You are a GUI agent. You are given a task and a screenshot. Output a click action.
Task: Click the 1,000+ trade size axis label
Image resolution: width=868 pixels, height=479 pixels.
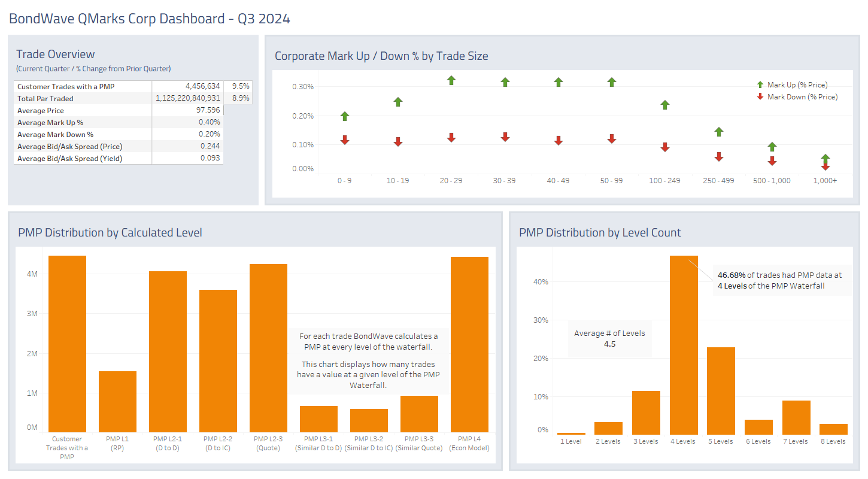[825, 181]
